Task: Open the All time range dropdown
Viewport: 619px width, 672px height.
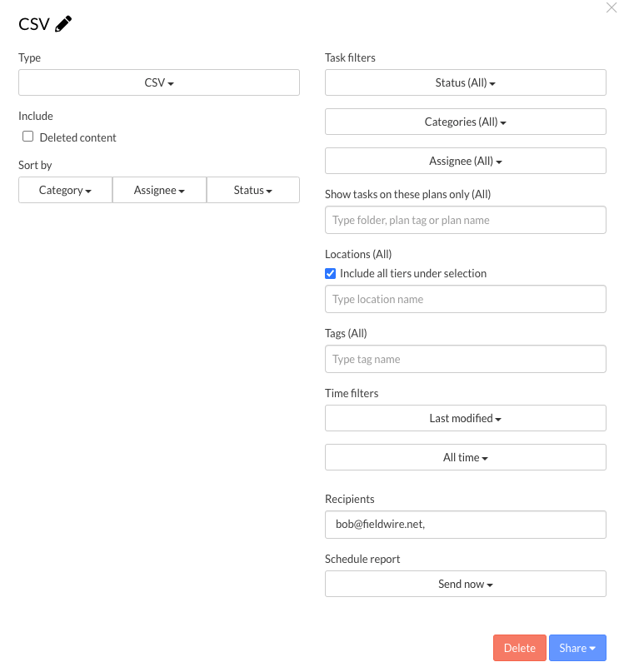Action: point(466,457)
